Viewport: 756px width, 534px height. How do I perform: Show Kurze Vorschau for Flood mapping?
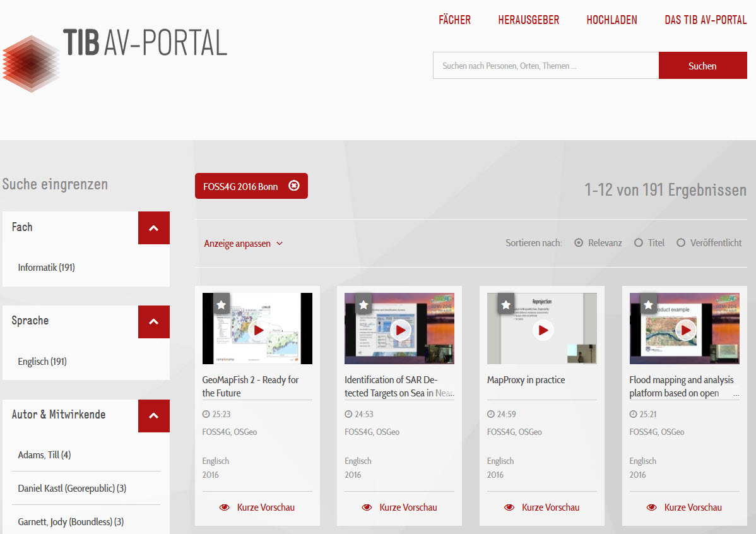click(683, 507)
